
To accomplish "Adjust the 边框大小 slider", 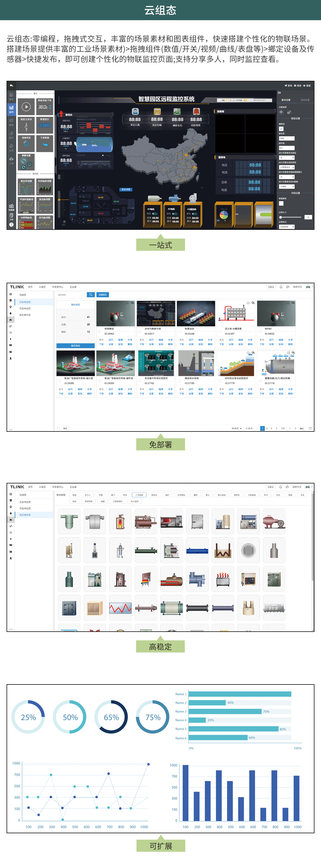I will click(x=281, y=217).
